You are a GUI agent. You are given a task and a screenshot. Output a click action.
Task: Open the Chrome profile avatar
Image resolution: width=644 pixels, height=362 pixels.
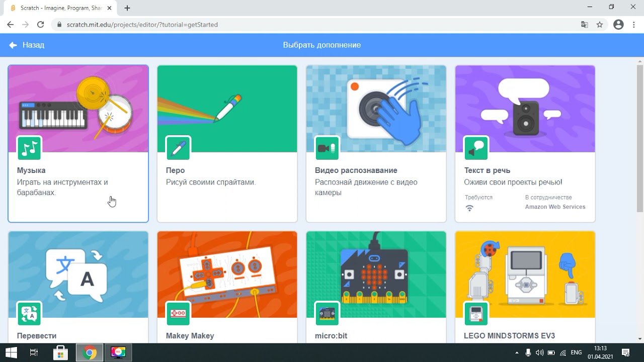click(x=619, y=25)
